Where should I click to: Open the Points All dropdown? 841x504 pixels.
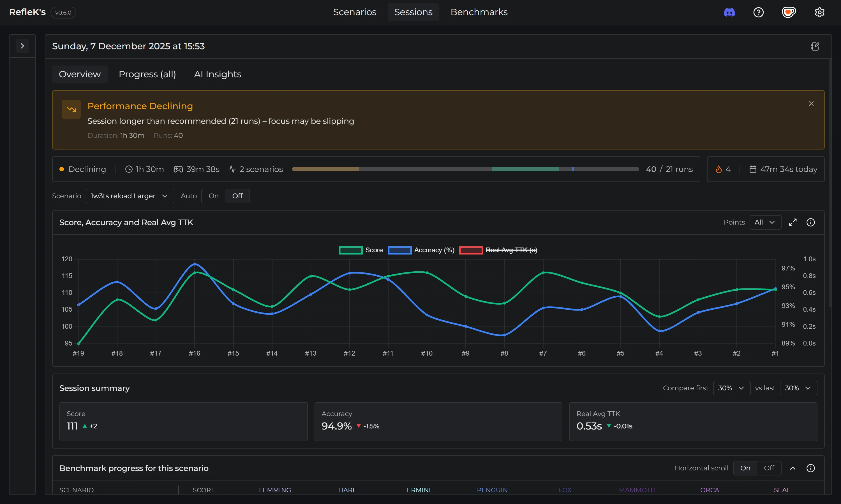[765, 222]
